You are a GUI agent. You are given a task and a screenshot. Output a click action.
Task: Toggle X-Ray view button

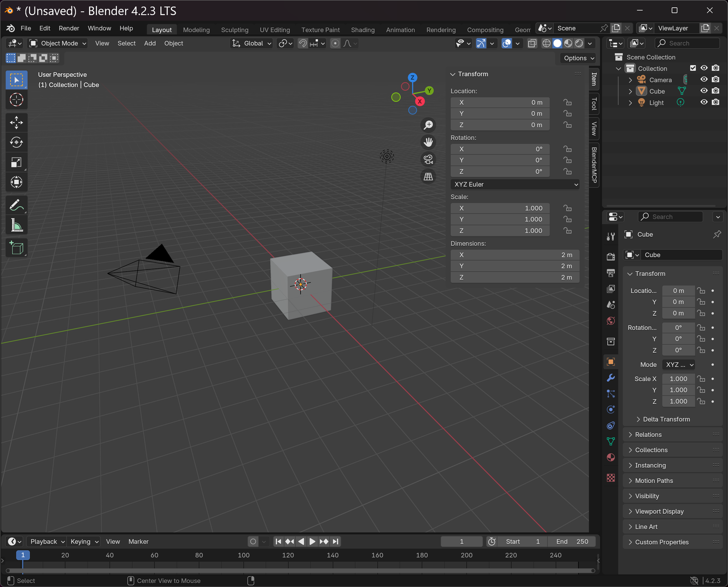532,43
